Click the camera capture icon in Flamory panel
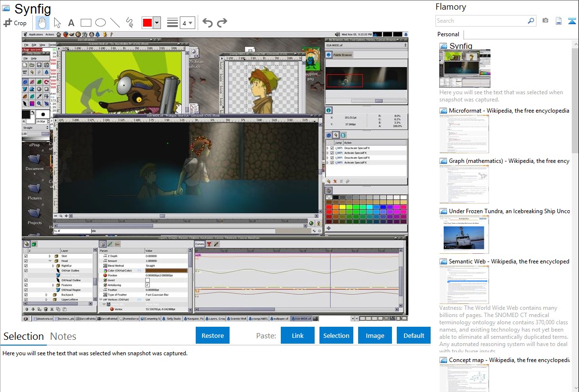 (x=545, y=21)
